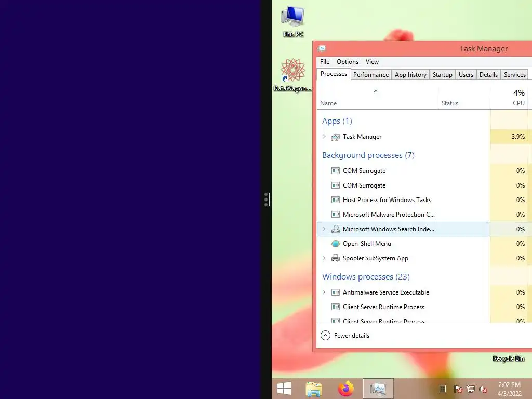Click the Antimalware Service Executable icon
532x399 pixels.
pos(335,292)
